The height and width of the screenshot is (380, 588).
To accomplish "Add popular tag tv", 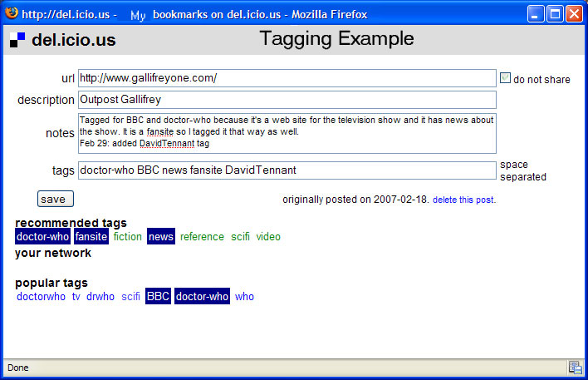I will click(76, 296).
